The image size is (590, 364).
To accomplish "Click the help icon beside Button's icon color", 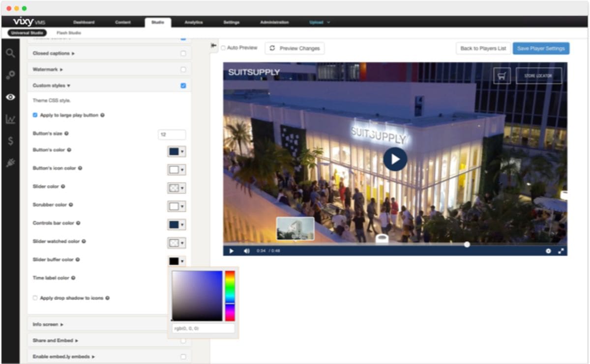I will point(80,168).
